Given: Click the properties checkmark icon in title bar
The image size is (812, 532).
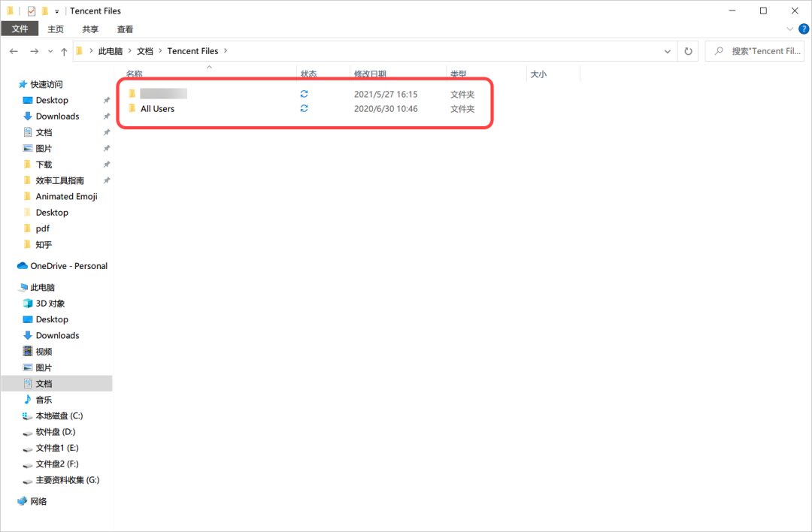Looking at the screenshot, I should [32, 11].
